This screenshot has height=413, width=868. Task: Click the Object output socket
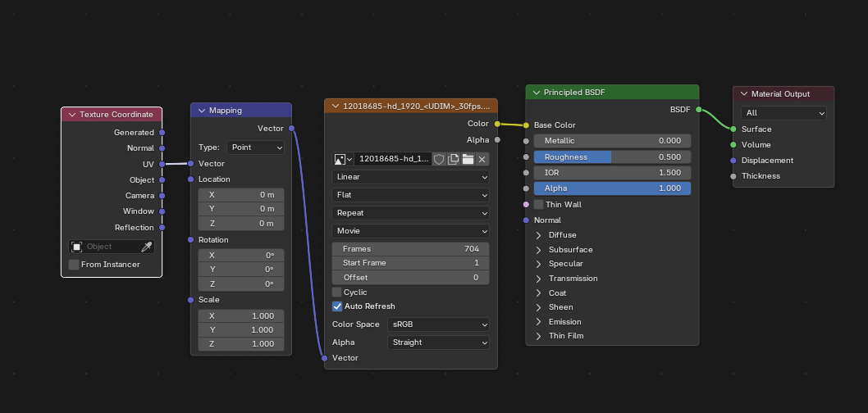[162, 179]
